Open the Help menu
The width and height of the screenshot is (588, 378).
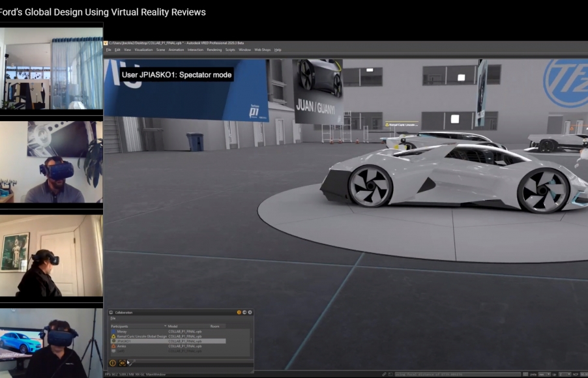pyautogui.click(x=278, y=50)
